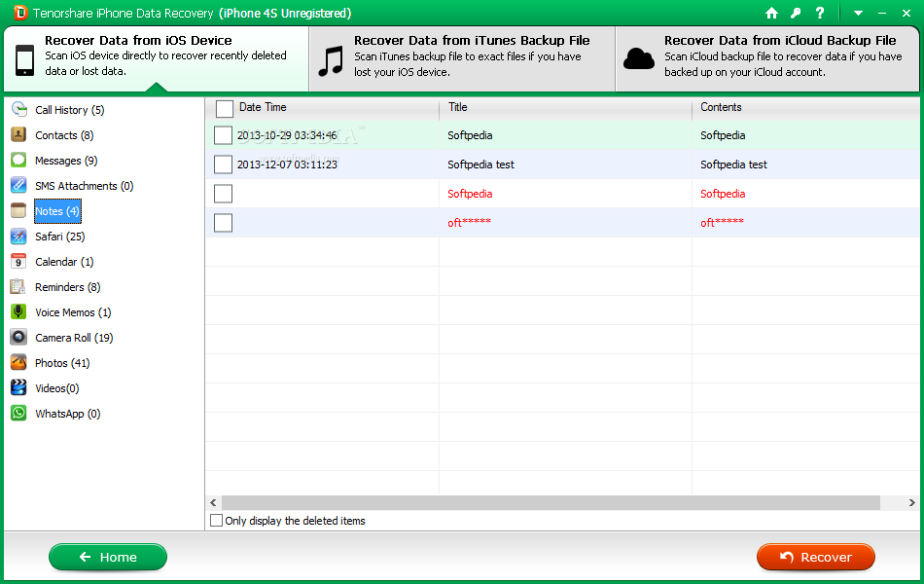Click the horizontal scrollbar right arrow
The image size is (924, 584).
[x=911, y=502]
